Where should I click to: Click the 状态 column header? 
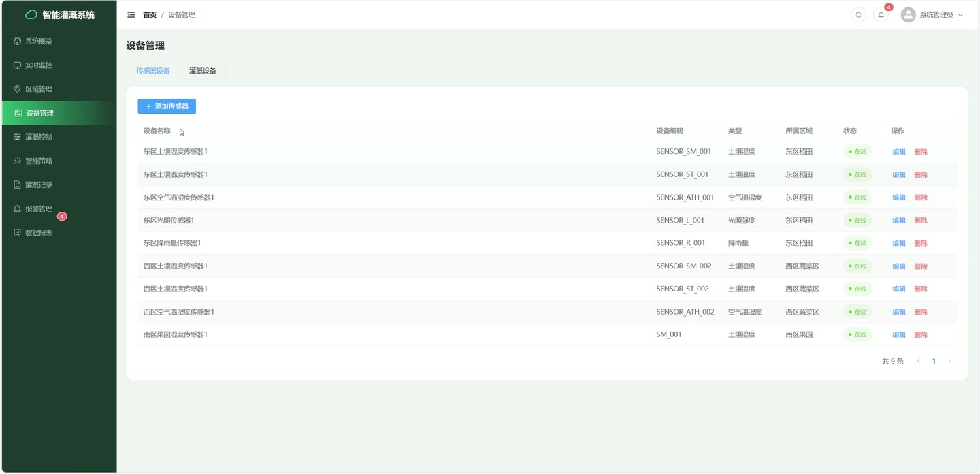(x=850, y=131)
